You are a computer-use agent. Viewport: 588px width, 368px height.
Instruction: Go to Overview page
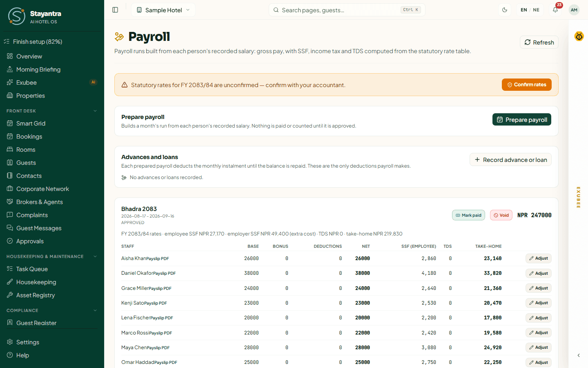52,56
